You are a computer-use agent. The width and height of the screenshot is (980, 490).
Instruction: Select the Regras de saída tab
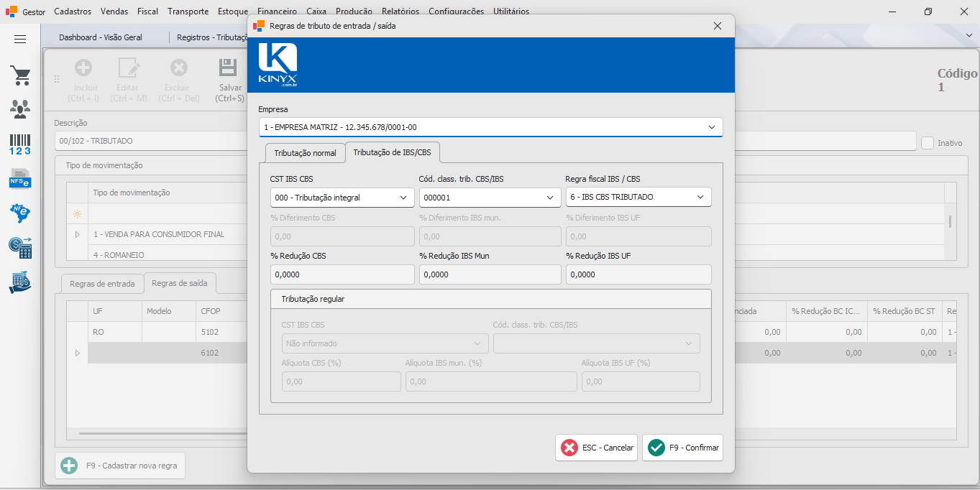click(180, 283)
